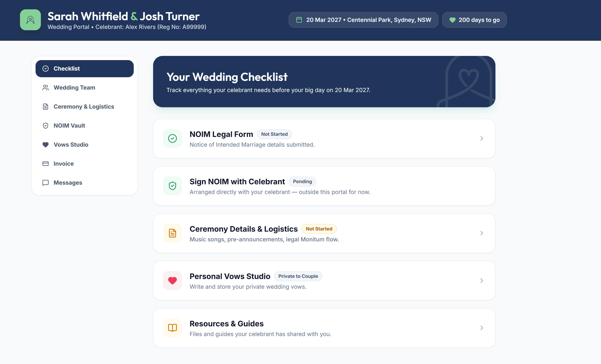Click the Checklist check-circle sidebar icon

click(x=46, y=68)
